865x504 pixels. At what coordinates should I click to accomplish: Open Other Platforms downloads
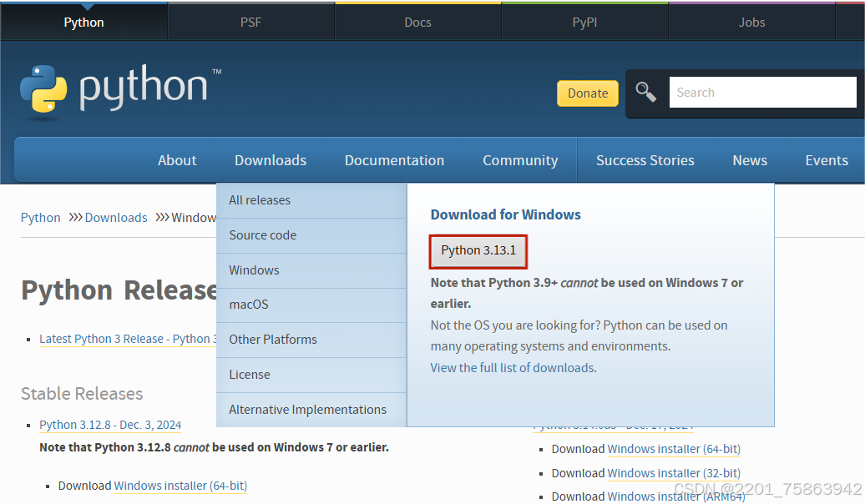point(272,340)
